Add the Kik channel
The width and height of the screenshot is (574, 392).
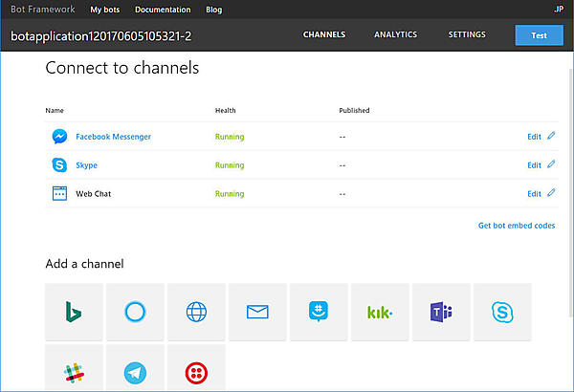(x=380, y=312)
